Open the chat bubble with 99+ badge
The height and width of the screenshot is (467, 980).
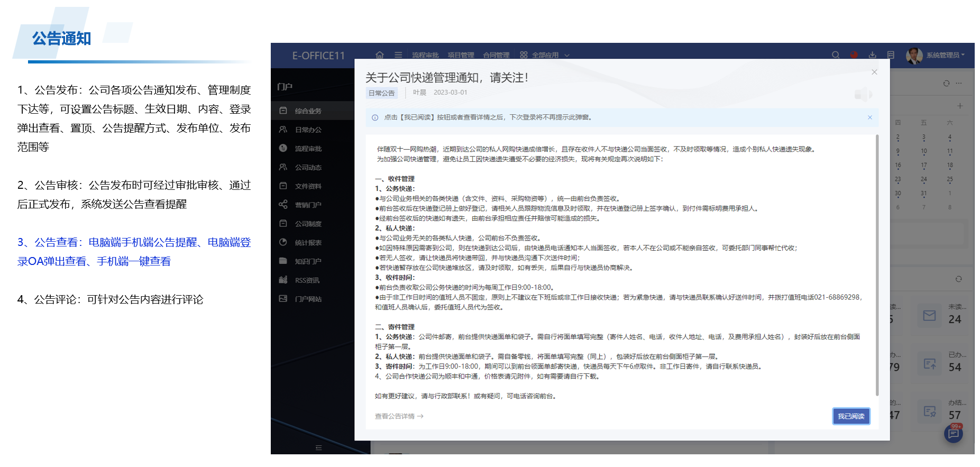point(954,434)
